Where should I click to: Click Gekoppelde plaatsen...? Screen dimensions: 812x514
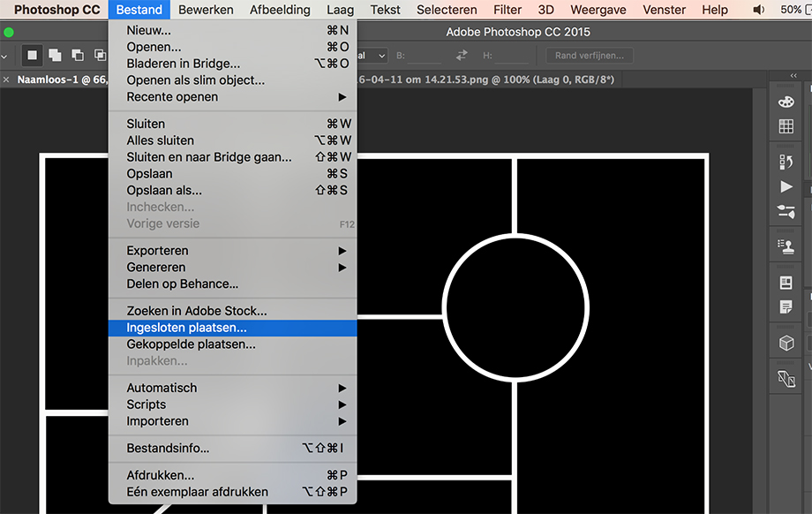coord(232,344)
